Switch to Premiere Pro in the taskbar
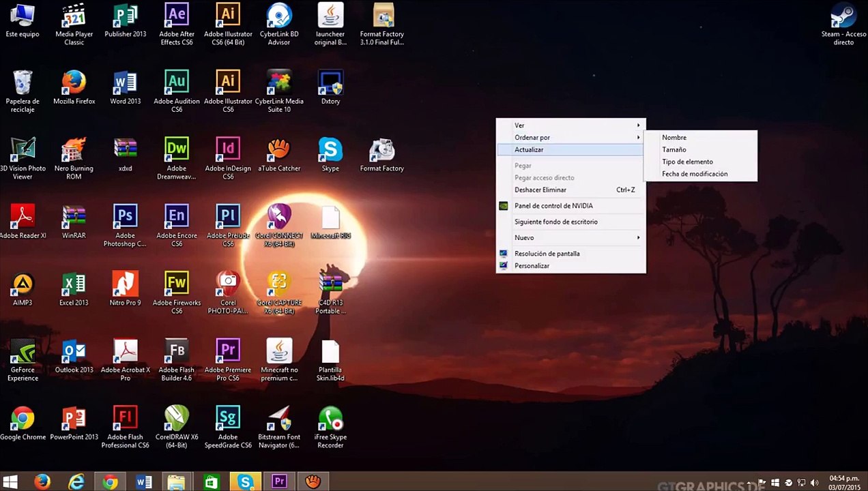The width and height of the screenshot is (868, 491). pyautogui.click(x=278, y=483)
